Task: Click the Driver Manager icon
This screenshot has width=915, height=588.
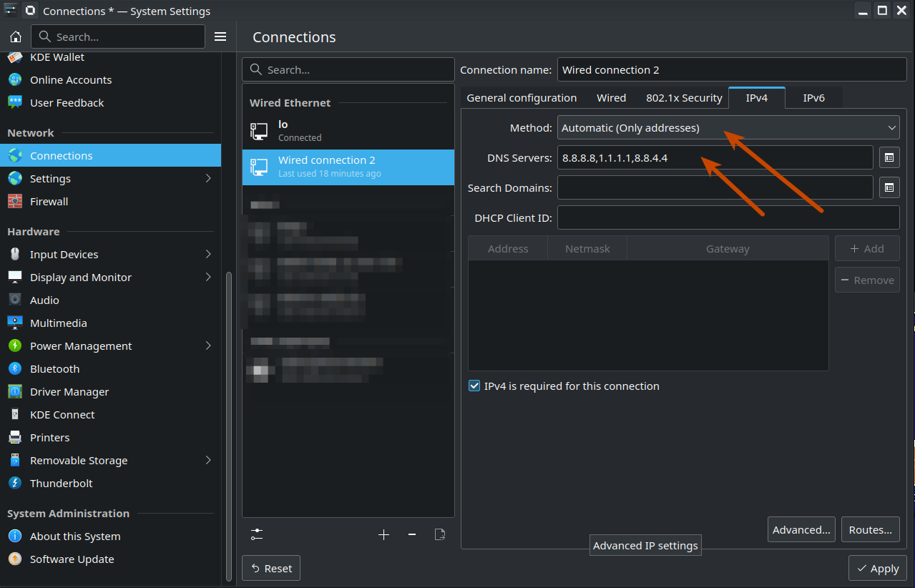Action: tap(15, 392)
